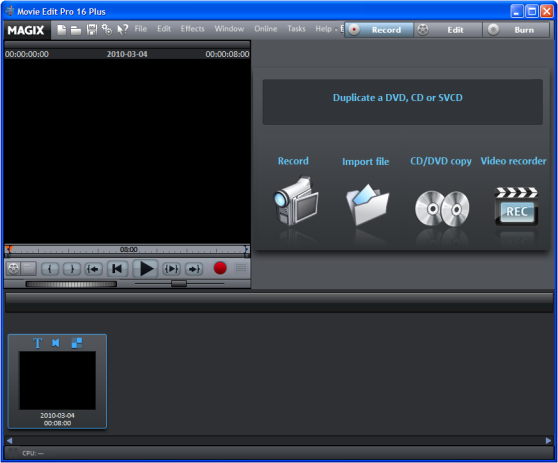Open the Edit menu in menu bar

point(164,29)
